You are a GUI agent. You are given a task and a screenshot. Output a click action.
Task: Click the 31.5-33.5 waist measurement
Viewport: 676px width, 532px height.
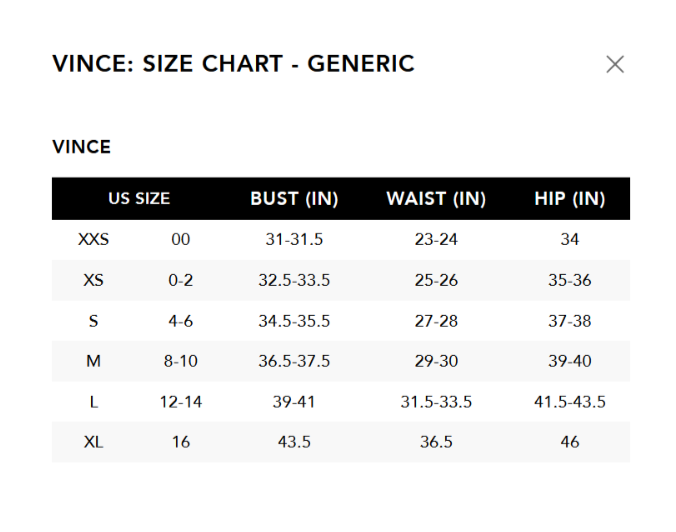(x=436, y=402)
